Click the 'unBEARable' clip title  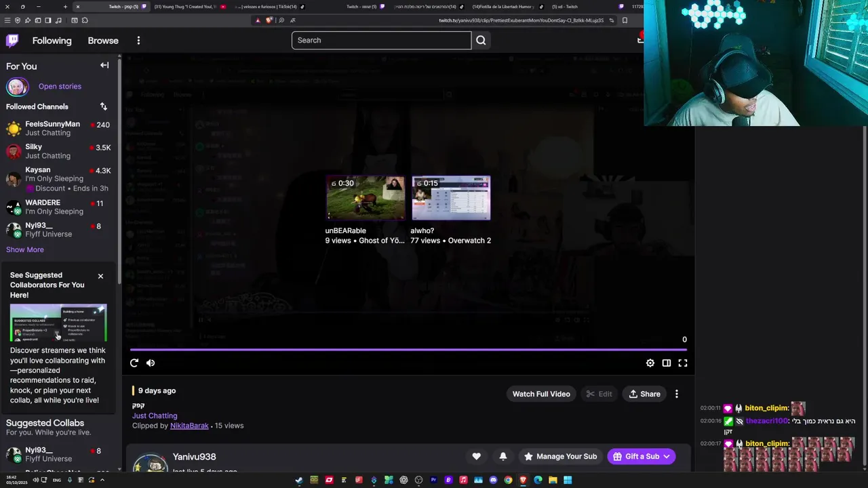pyautogui.click(x=346, y=230)
